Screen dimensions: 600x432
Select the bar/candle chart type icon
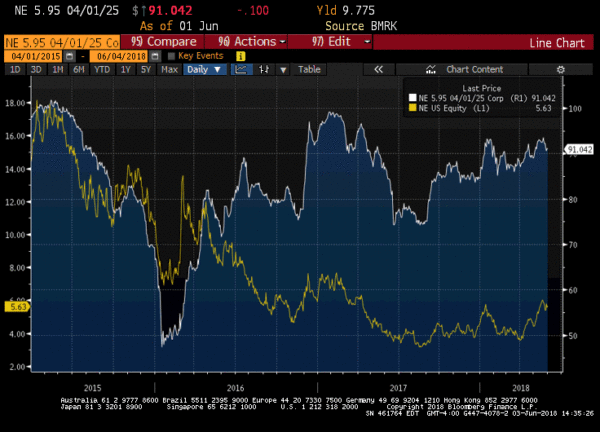[264, 70]
